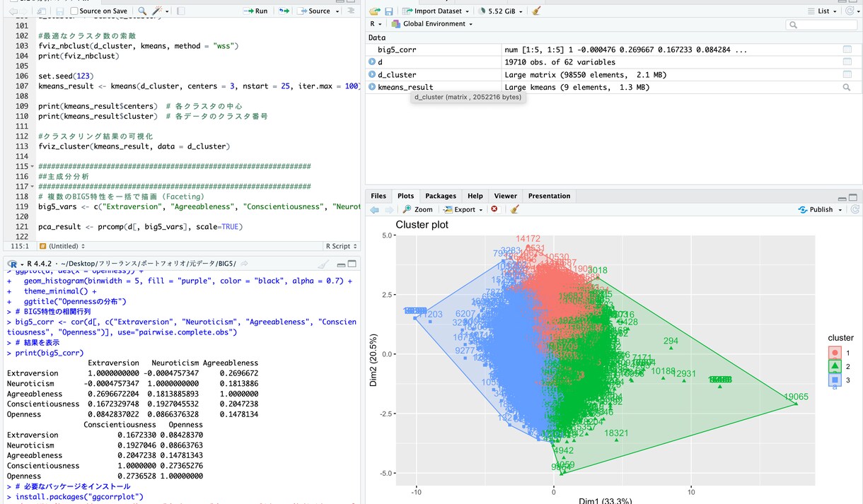This screenshot has width=863, height=504.
Task: View big5_corr in the data grid
Action: 847,49
